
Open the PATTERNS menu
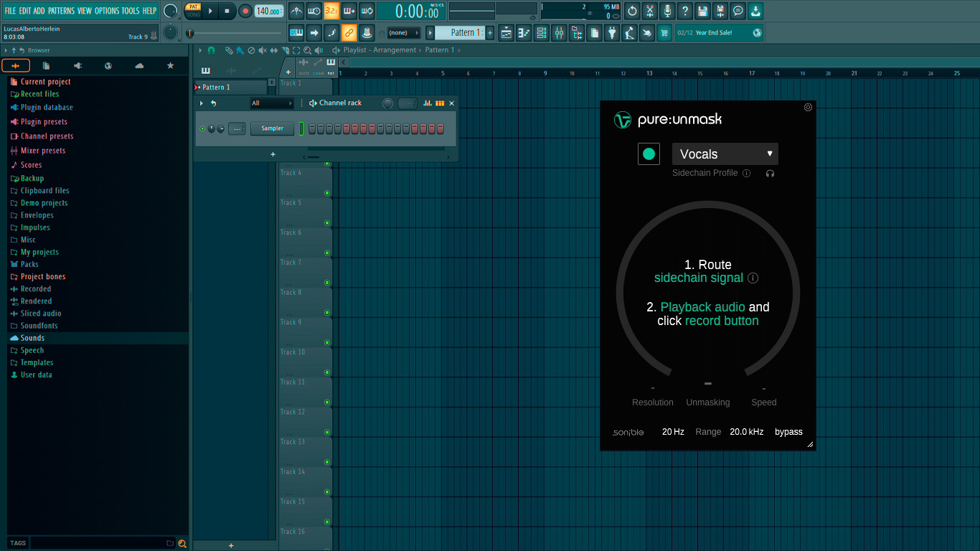(61, 11)
